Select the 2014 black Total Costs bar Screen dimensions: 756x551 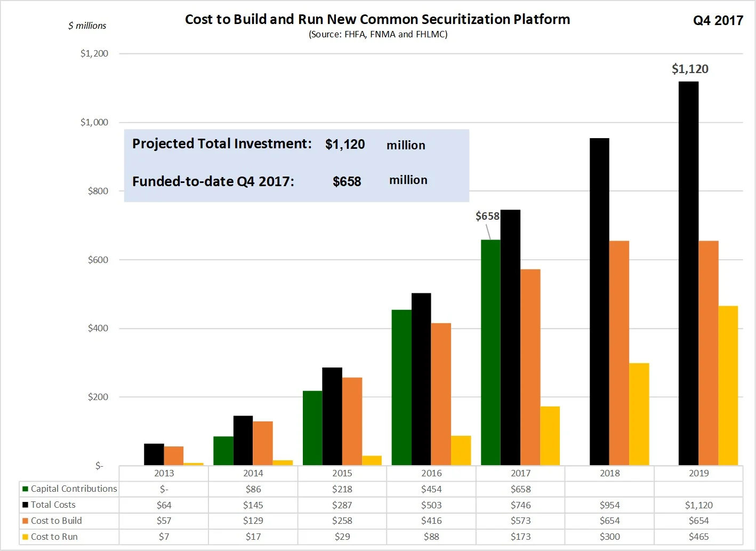tap(243, 441)
